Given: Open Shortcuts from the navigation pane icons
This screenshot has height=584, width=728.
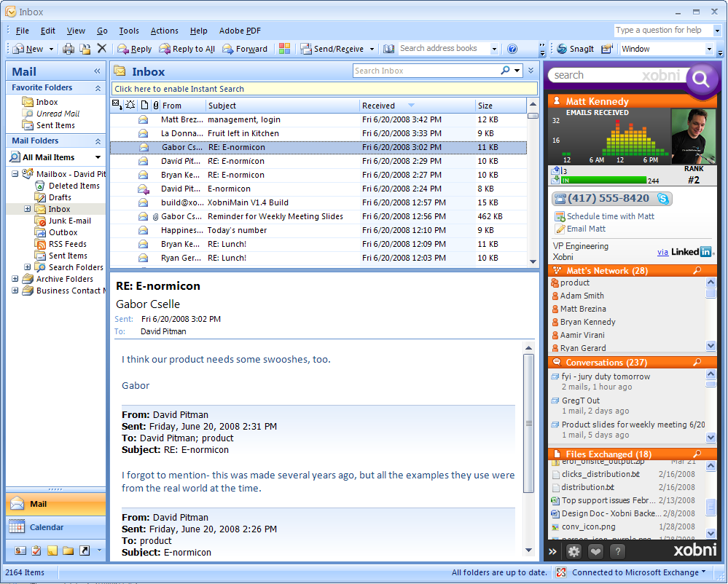Looking at the screenshot, I should click(85, 551).
